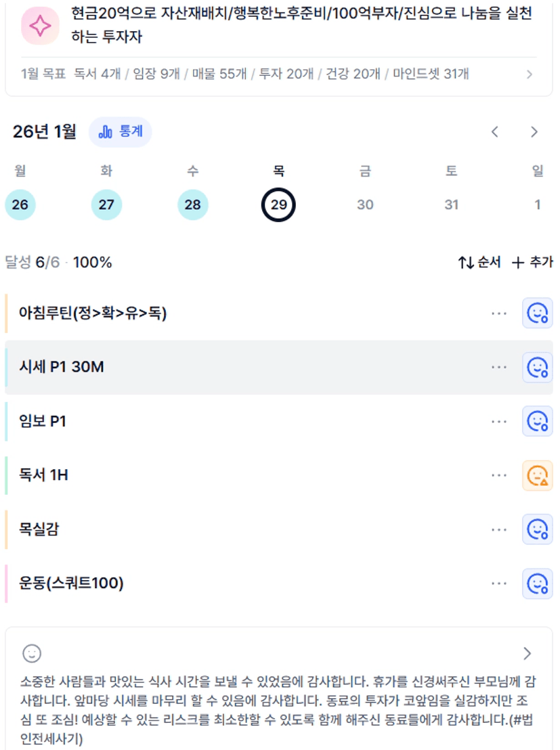The image size is (560, 750).
Task: Select Friday the 30th
Action: tap(365, 204)
